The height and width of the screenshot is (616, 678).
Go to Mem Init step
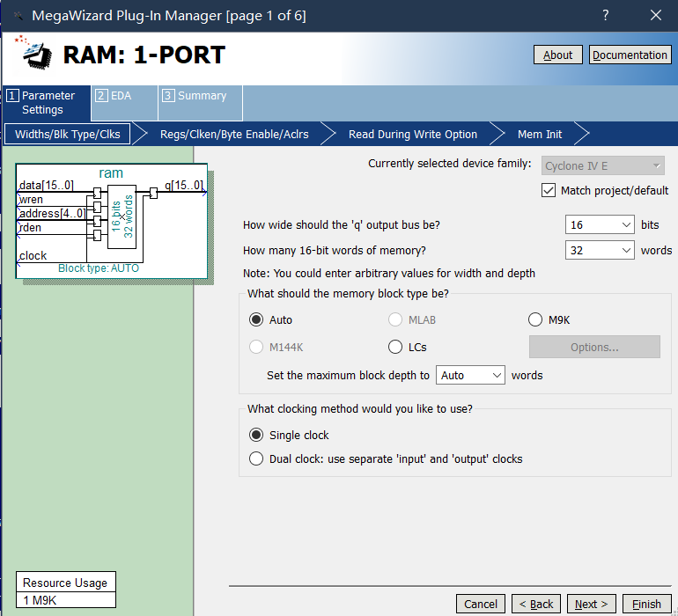tap(540, 134)
